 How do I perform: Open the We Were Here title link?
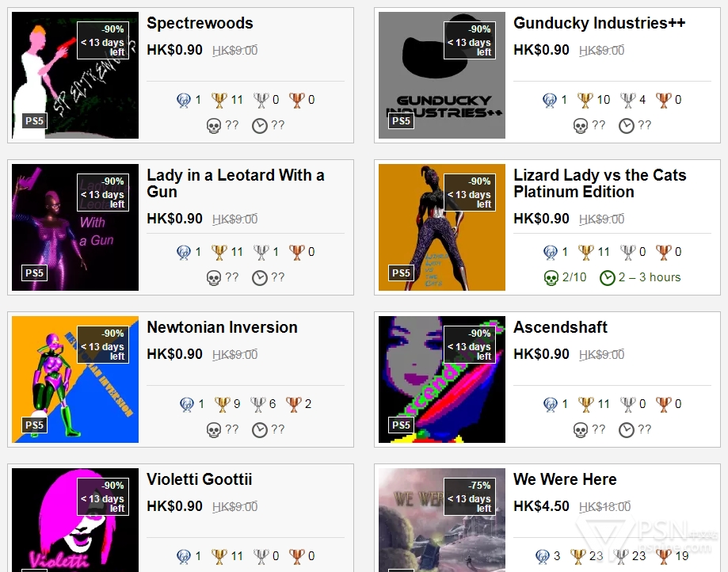(565, 479)
